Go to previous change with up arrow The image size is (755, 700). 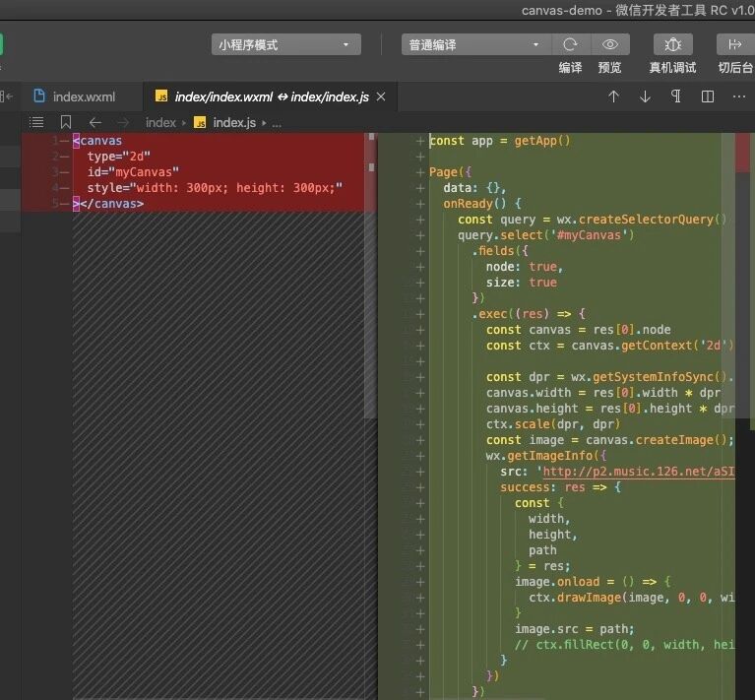[613, 96]
